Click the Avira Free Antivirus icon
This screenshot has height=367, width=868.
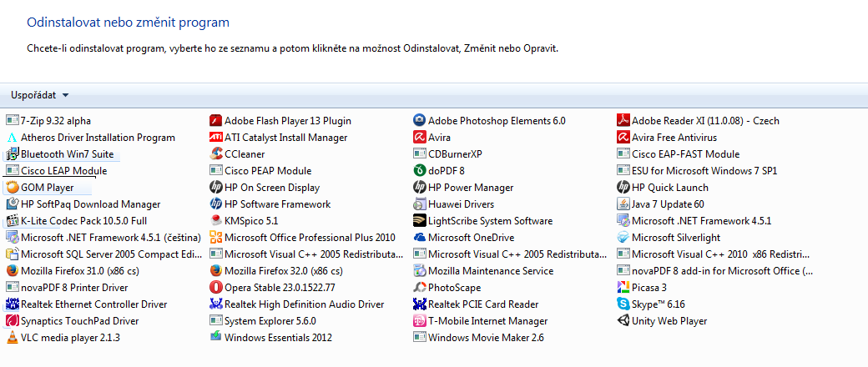tap(623, 138)
